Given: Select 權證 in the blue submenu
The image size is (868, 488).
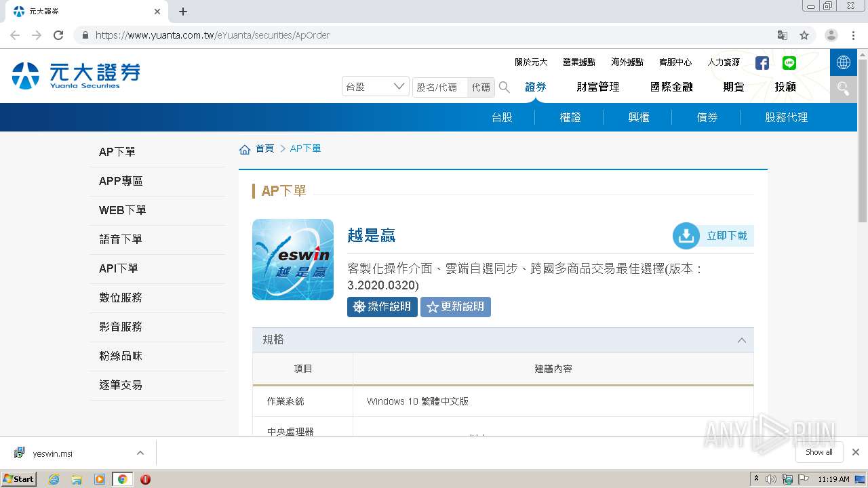Looking at the screenshot, I should coord(570,117).
